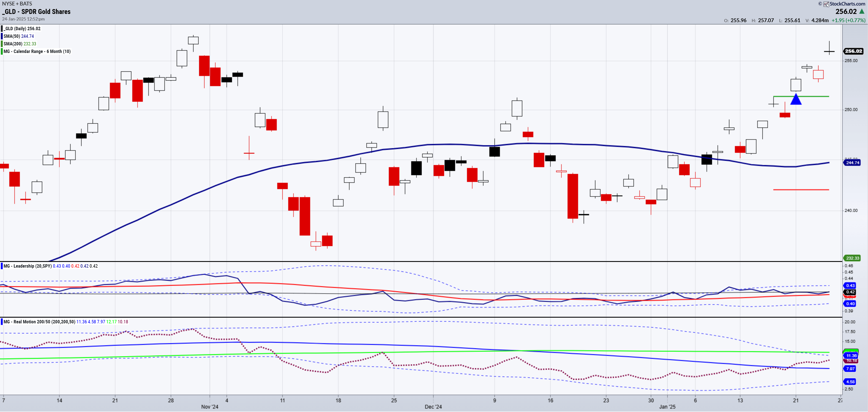The height and width of the screenshot is (412, 868).
Task: Click the +1.95 (+0.77%) change value
Action: coord(848,20)
